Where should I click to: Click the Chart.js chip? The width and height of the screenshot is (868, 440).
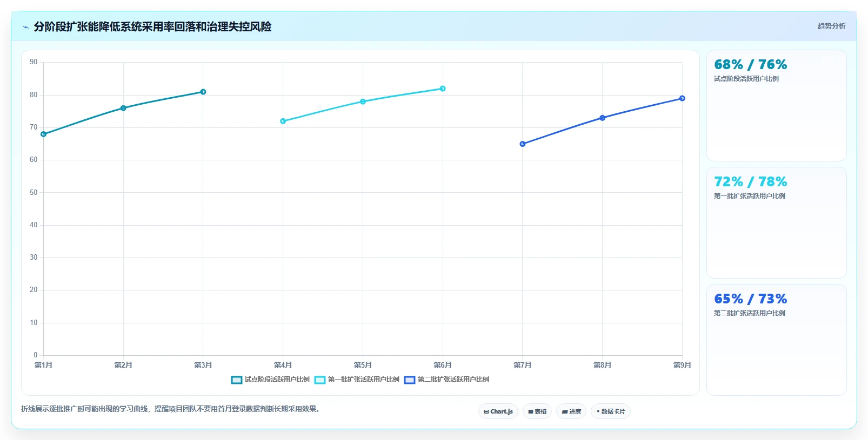tap(498, 411)
